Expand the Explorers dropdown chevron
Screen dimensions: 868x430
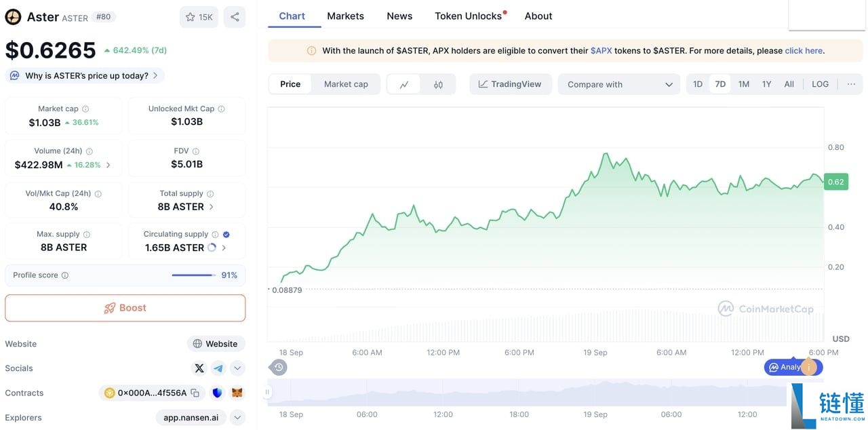click(x=237, y=418)
